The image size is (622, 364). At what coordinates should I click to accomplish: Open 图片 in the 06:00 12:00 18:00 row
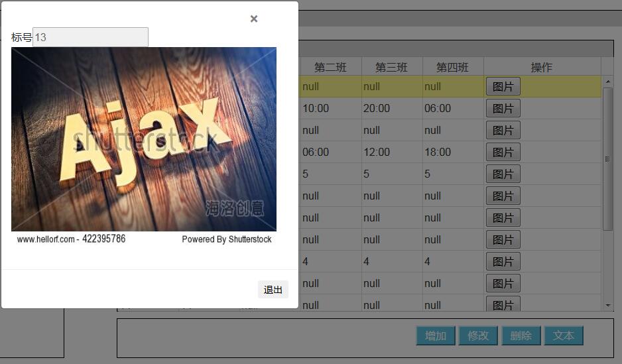click(503, 152)
